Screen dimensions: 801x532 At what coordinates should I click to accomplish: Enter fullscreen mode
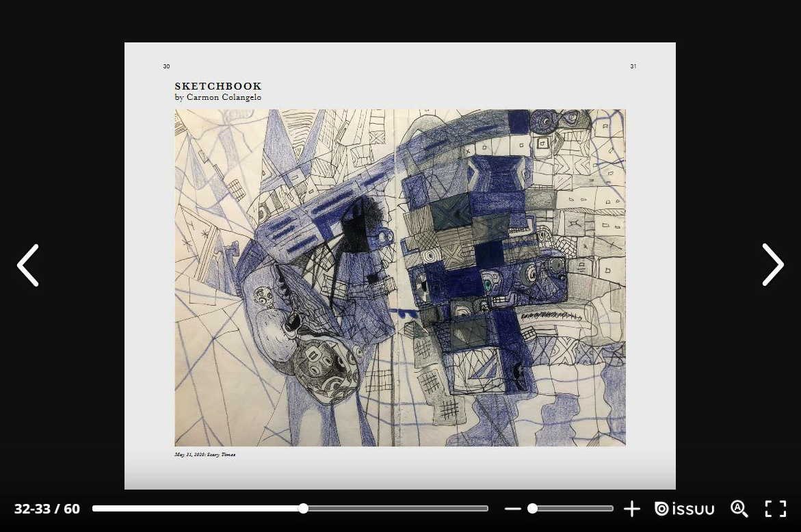pyautogui.click(x=775, y=509)
